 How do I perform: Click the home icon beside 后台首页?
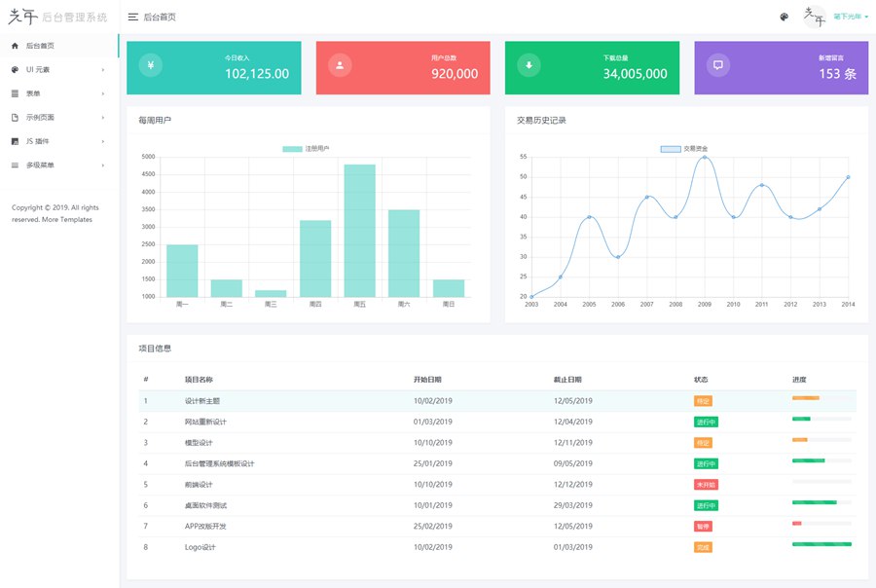tap(15, 46)
